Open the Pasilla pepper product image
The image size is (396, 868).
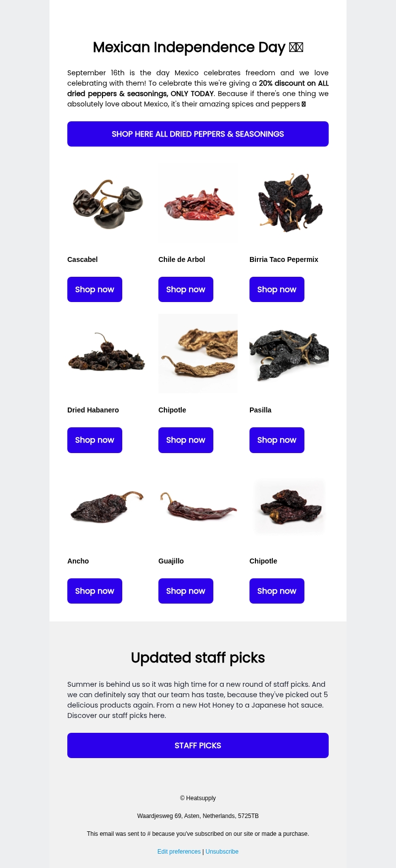tap(289, 354)
